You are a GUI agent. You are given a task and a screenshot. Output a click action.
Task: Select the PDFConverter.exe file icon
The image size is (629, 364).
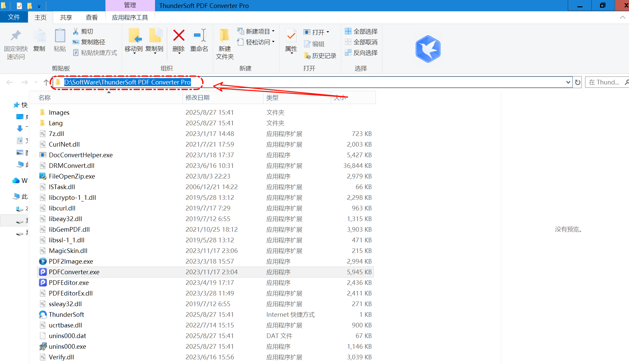(43, 272)
